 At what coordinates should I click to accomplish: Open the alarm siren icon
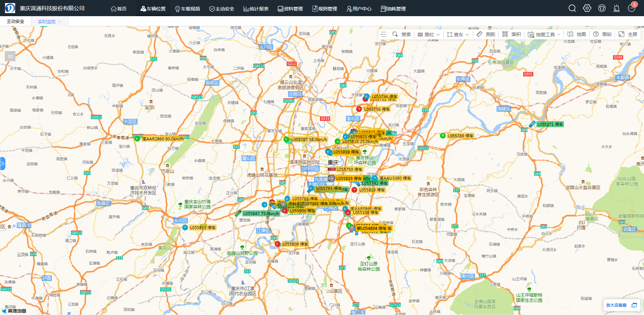[x=616, y=8]
